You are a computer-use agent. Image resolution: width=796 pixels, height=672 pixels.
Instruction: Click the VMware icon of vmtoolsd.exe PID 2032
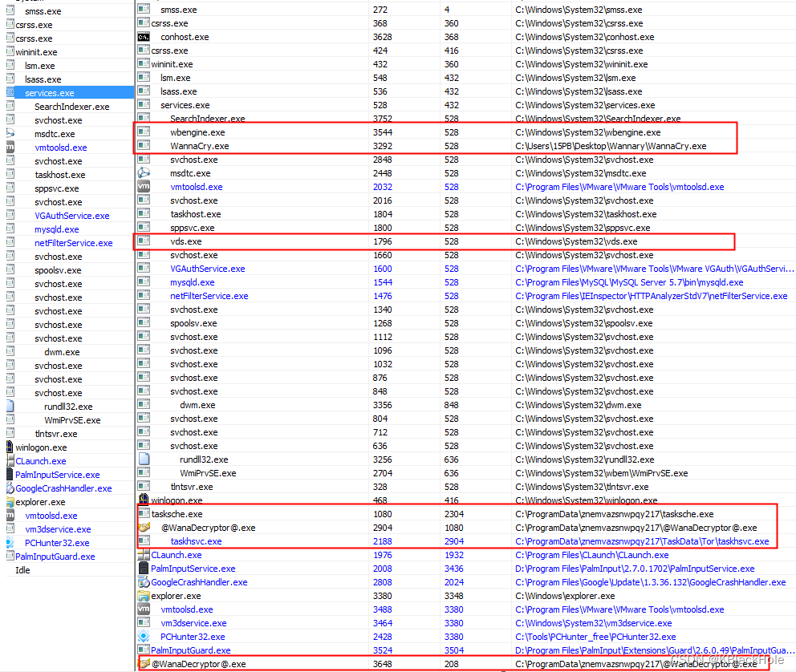[144, 186]
